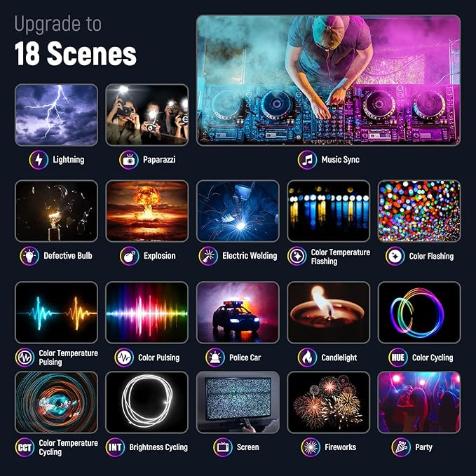
Task: Select the Screen TV icon
Action: pyautogui.click(x=223, y=447)
